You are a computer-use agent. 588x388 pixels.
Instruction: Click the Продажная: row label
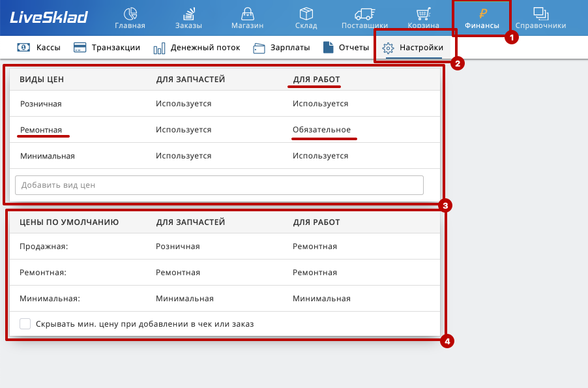[44, 246]
